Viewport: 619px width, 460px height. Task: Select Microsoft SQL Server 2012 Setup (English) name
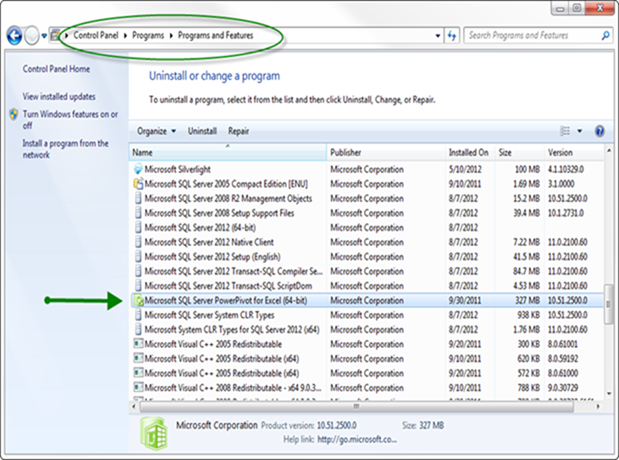212,257
